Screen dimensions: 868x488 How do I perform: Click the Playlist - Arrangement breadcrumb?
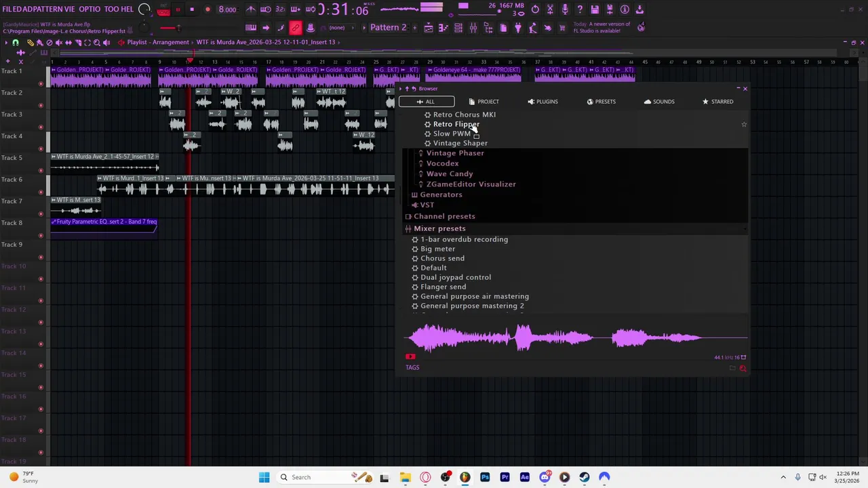click(158, 42)
